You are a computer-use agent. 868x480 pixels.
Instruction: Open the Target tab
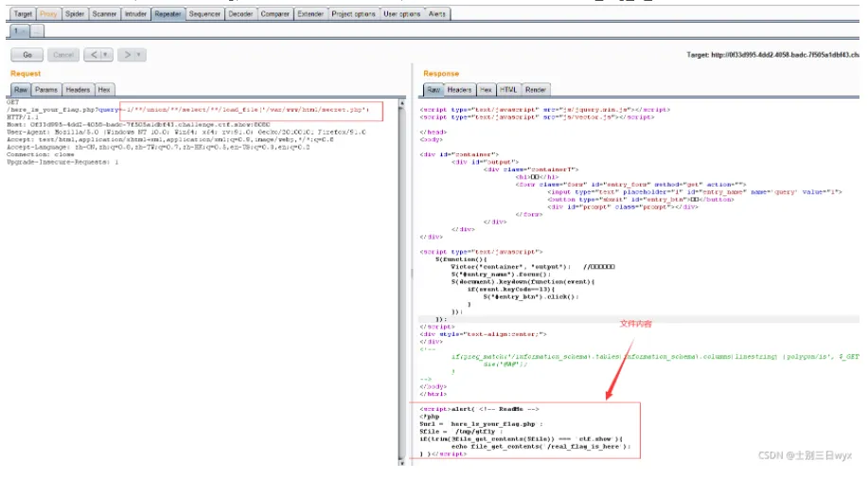click(x=23, y=14)
